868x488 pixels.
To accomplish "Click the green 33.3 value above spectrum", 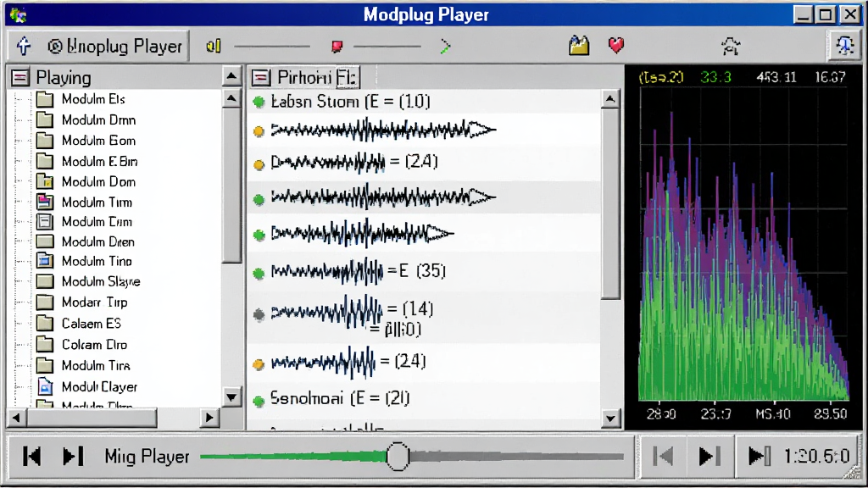I will click(x=715, y=77).
